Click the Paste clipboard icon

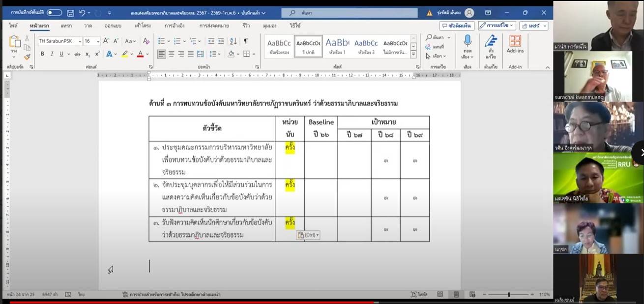(x=15, y=42)
